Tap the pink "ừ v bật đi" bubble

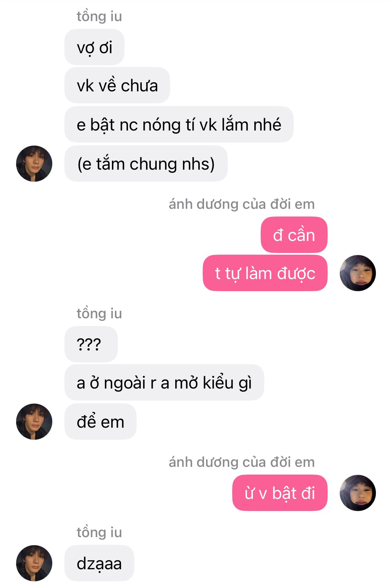tap(280, 493)
